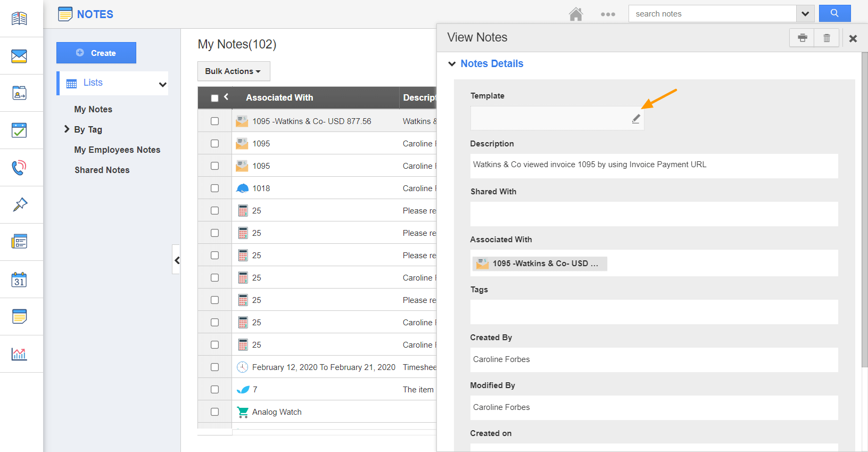
Task: Collapse the Notes Details section
Action: (x=452, y=64)
